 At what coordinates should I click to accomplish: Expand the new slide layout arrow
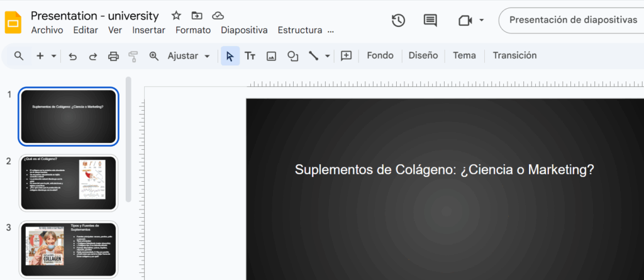pyautogui.click(x=54, y=56)
